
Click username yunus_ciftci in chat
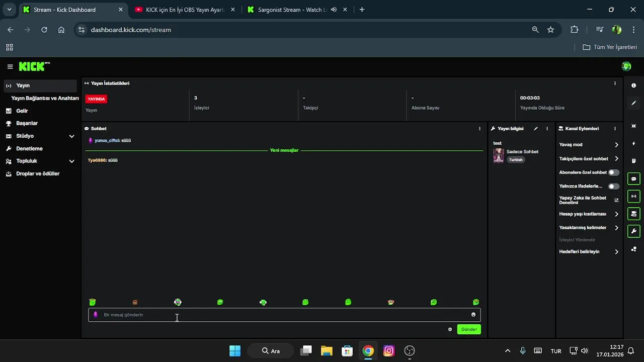(x=107, y=141)
